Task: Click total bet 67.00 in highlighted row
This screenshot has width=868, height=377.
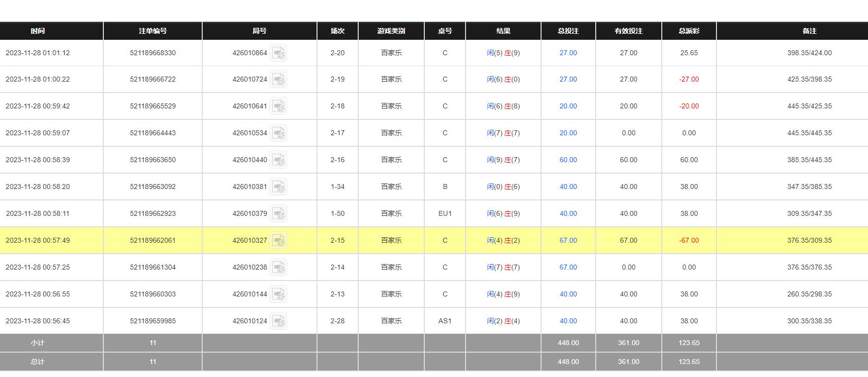Action: point(568,240)
